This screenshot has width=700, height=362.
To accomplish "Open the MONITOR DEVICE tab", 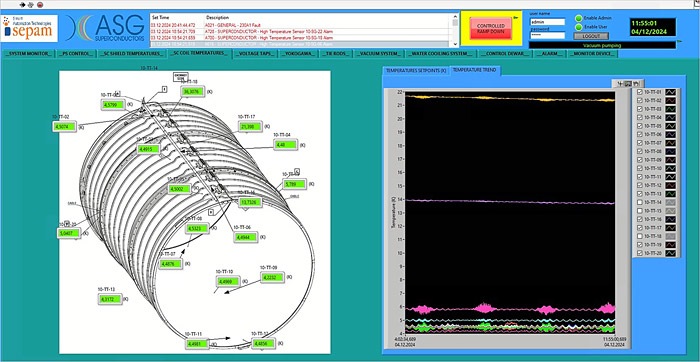I will [x=593, y=54].
